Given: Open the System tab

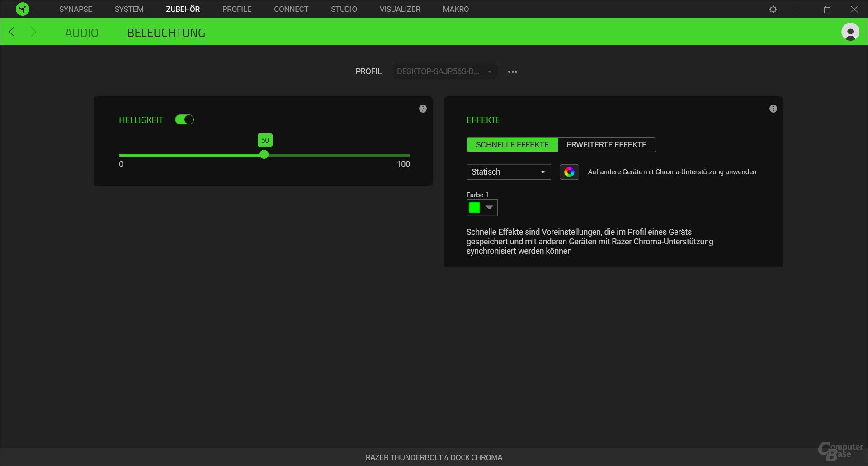Looking at the screenshot, I should point(129,9).
